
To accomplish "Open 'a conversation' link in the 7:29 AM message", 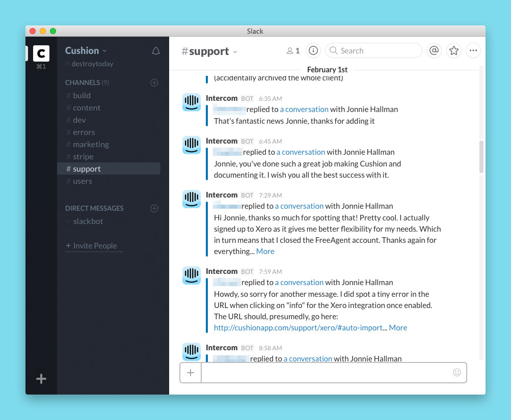I will 299,206.
